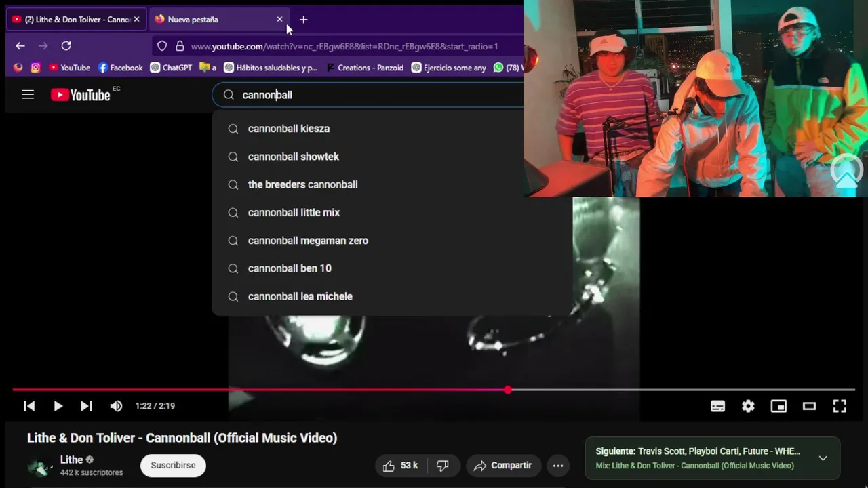Click the video title Cannonball Official Music Video
The height and width of the screenshot is (488, 868).
pos(182,438)
